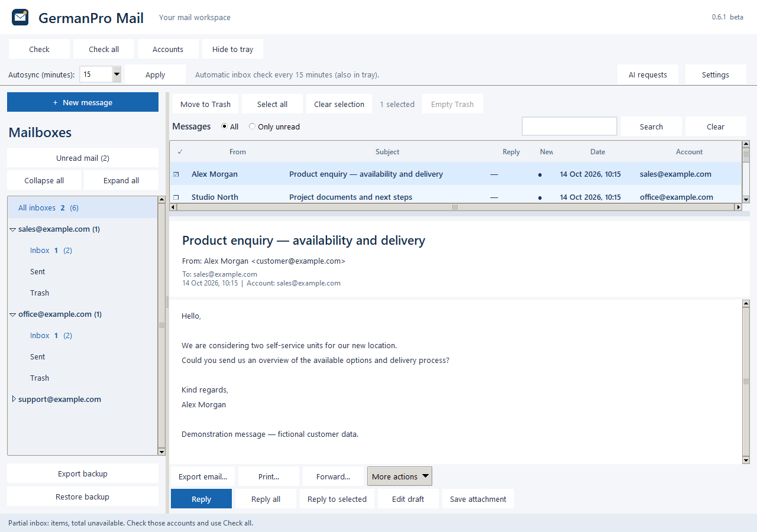The image size is (757, 532).
Task: Sort messages by Subject column header
Action: (x=387, y=152)
